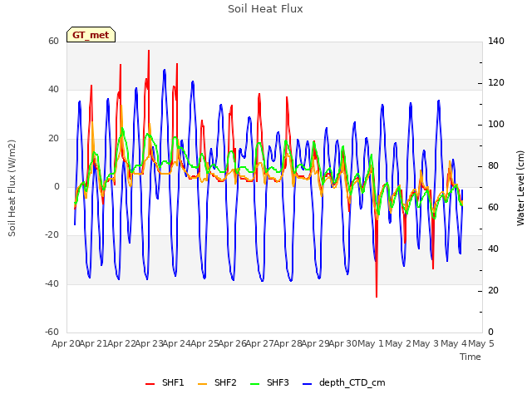This screenshot has width=532, height=399.
Task: Click the 100 water level axis label
Action: [x=496, y=124]
